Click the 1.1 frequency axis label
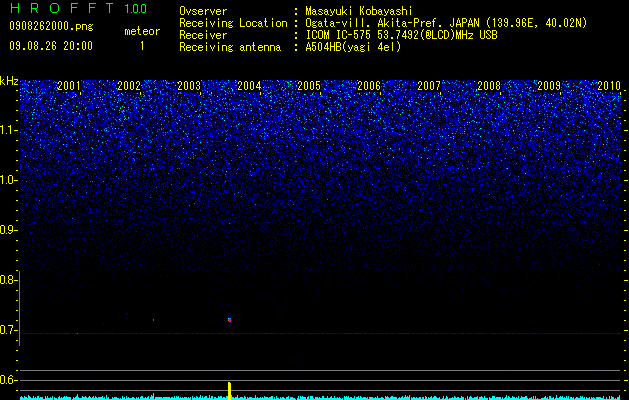629x400 pixels. (8, 130)
